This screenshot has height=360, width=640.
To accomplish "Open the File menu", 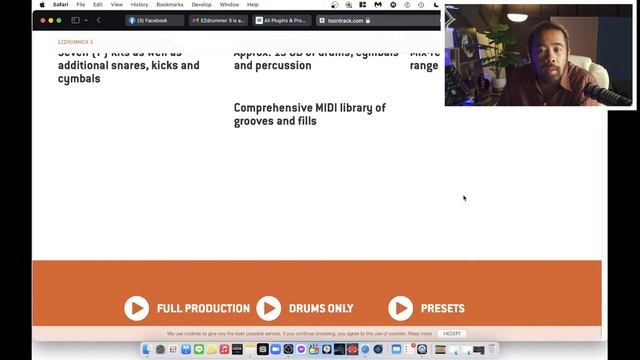I will point(81,4).
